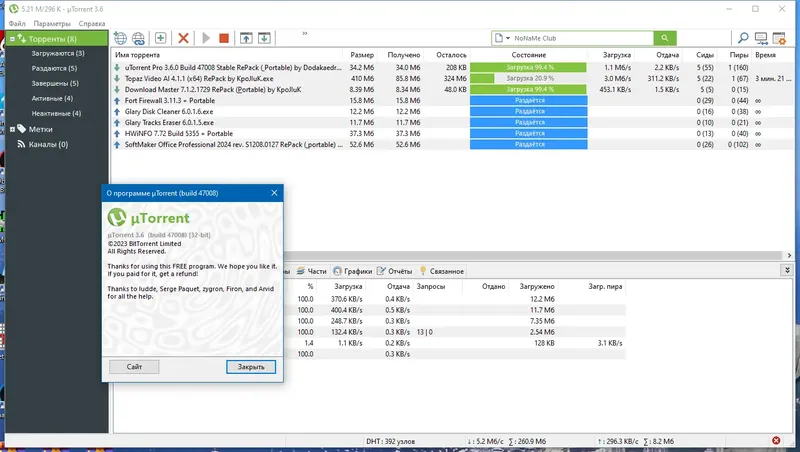800x452 pixels.
Task: Select Неактивные (4) in the sidebar
Action: coord(56,113)
